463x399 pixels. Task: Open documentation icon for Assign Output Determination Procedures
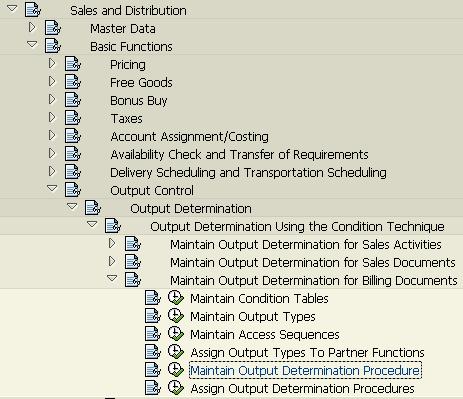153,388
